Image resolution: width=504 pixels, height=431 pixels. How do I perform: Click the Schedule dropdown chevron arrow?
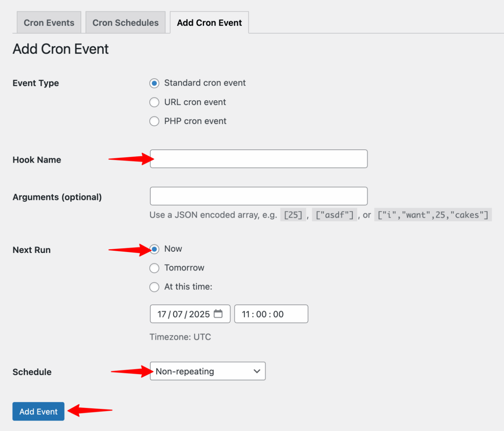pyautogui.click(x=257, y=371)
